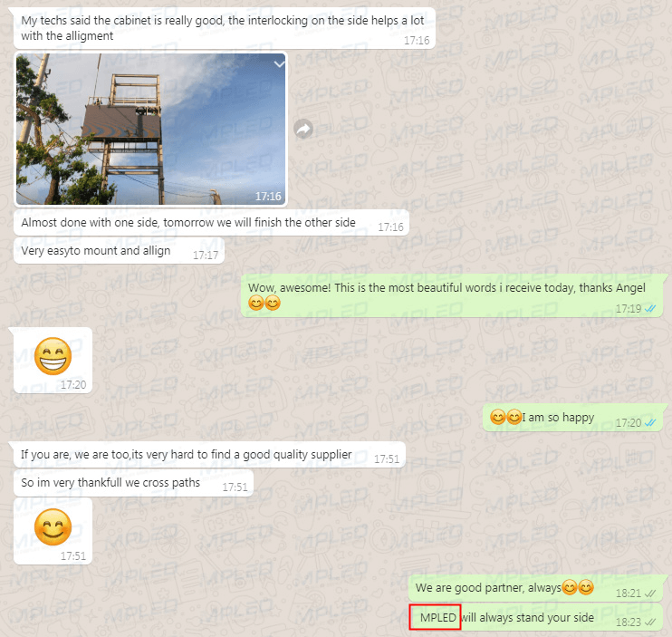Click the big grinning emoji sent at 17:20
This screenshot has height=637, width=672.
coord(53,356)
